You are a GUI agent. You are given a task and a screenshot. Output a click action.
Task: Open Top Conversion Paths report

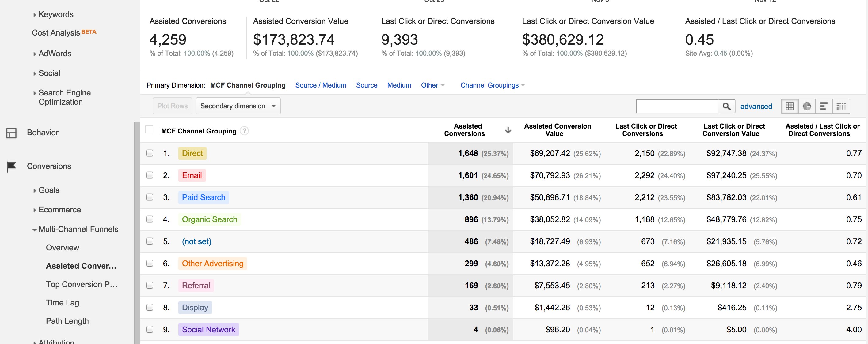click(82, 284)
